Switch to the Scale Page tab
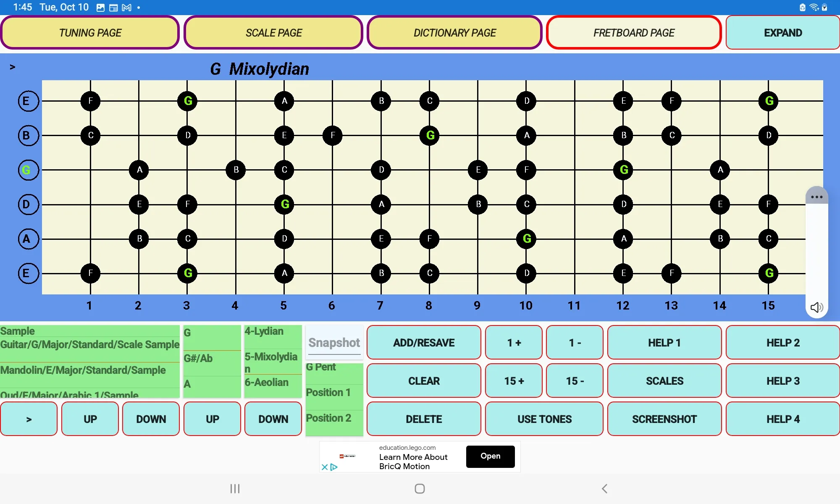 [x=273, y=33]
